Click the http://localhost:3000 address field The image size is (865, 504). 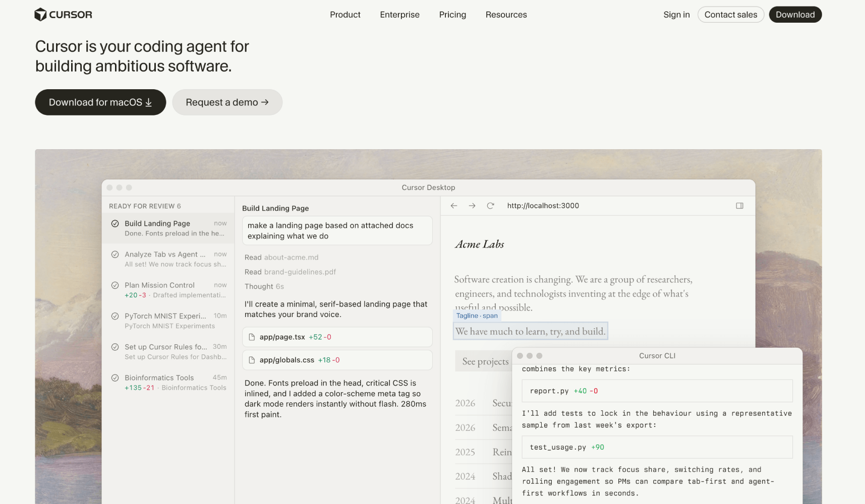coord(543,206)
